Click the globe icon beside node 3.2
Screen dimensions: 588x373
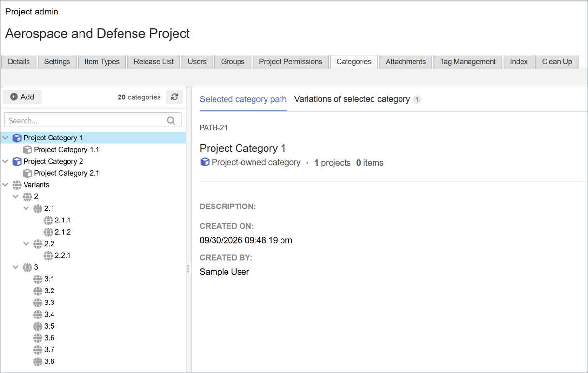38,291
